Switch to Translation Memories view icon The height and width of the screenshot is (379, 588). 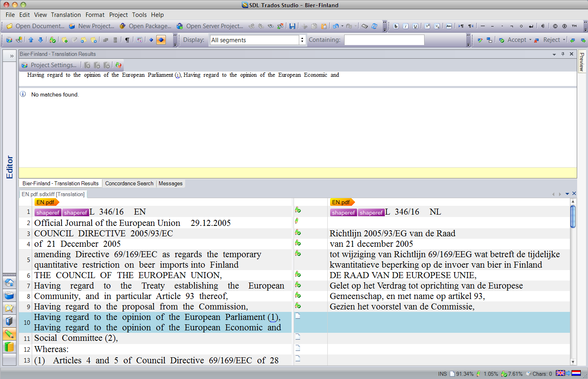tap(9, 346)
